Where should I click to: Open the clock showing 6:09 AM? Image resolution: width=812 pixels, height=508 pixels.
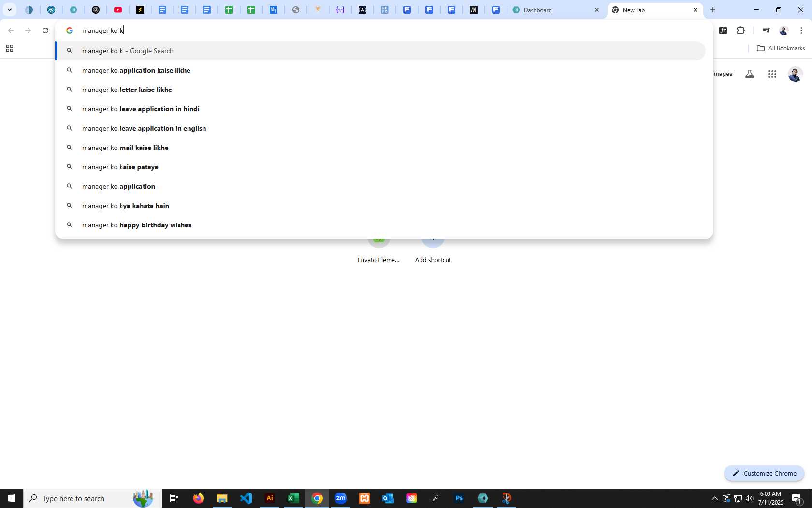pyautogui.click(x=770, y=498)
